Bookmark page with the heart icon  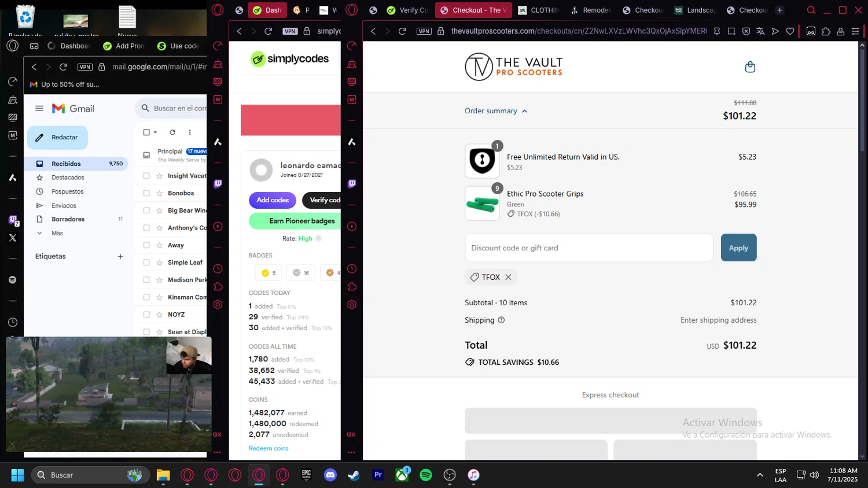(x=790, y=31)
